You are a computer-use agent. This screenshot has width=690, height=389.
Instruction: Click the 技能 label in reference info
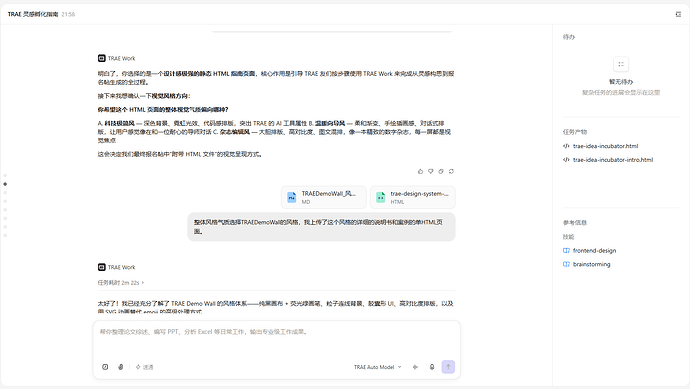click(x=569, y=237)
